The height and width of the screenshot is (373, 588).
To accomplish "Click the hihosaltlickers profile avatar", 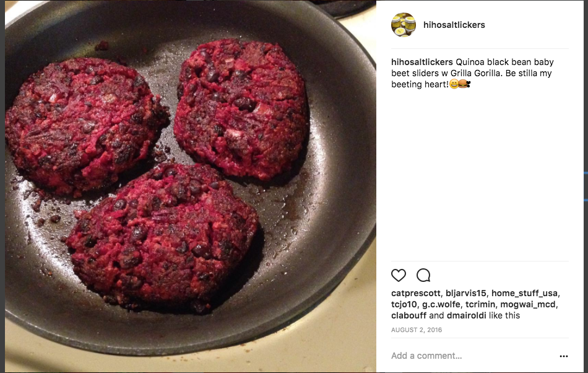I will 404,25.
